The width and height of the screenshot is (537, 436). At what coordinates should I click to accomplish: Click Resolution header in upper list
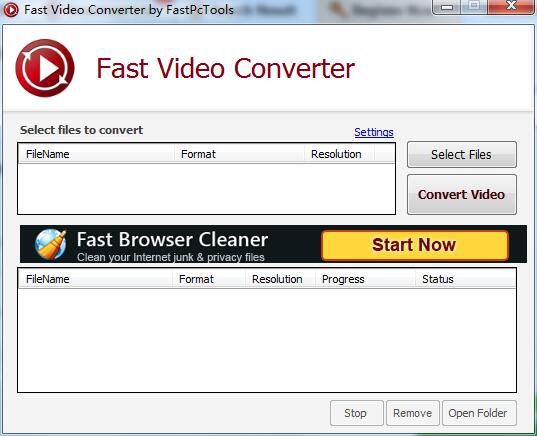pyautogui.click(x=339, y=154)
